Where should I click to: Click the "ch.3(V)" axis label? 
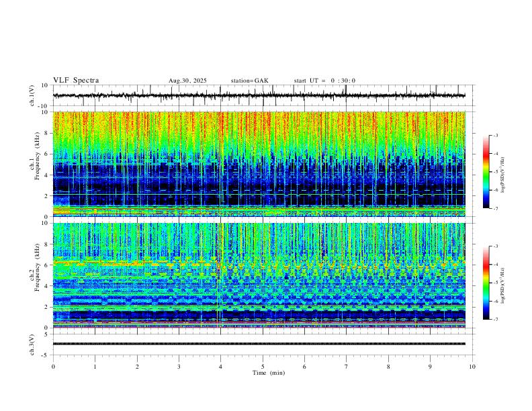[32, 345]
